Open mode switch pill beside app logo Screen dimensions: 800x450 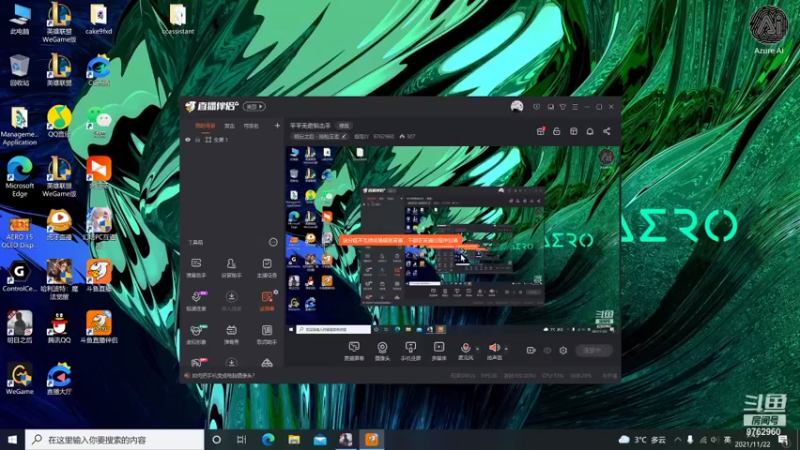pos(254,107)
